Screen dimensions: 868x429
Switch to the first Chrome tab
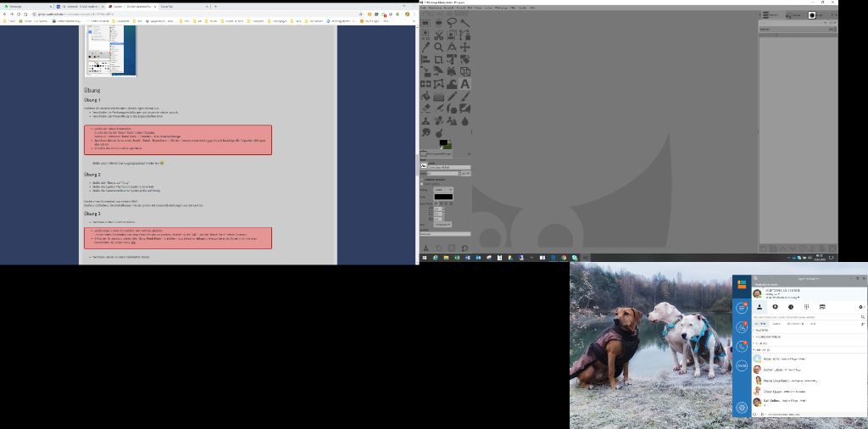(x=28, y=6)
